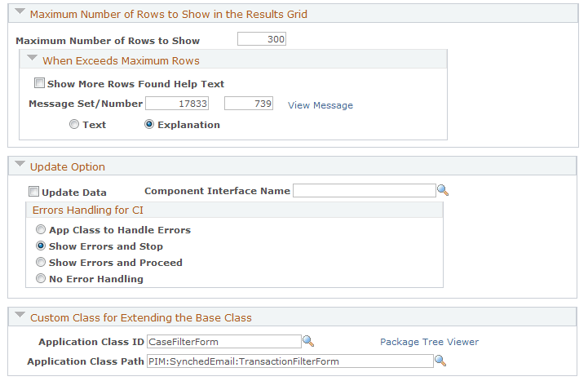Edit Maximum Number of Rows field
Screen dimensions: 588x381
coord(262,39)
